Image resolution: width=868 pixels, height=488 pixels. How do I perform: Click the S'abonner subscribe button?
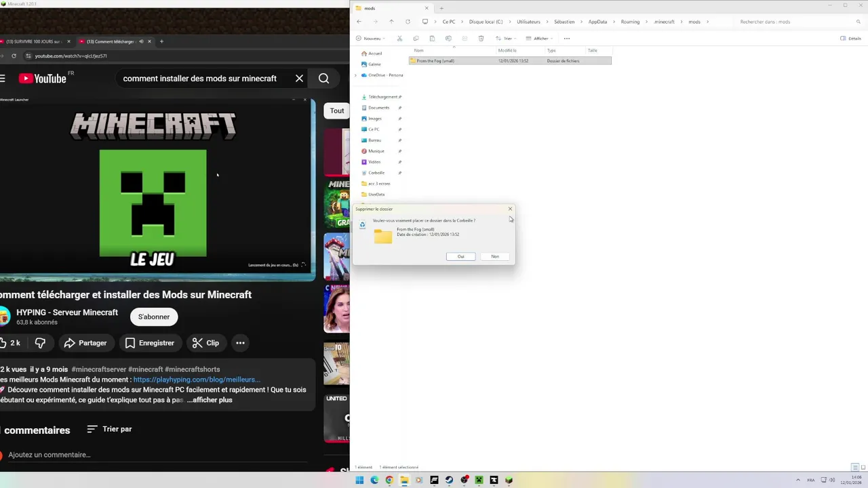point(154,317)
